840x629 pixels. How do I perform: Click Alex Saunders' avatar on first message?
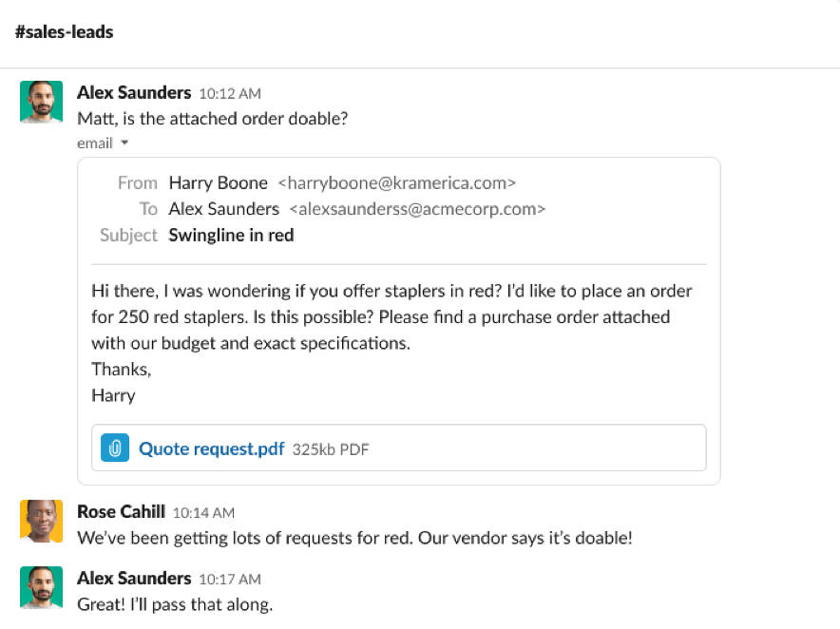pos(41,102)
